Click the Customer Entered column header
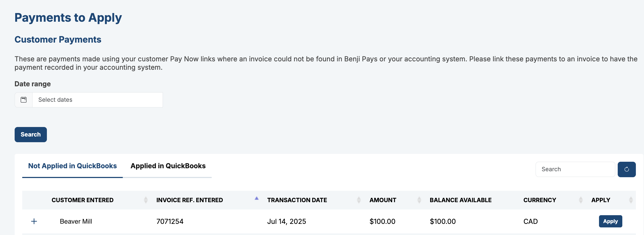644x235 pixels. [82, 200]
